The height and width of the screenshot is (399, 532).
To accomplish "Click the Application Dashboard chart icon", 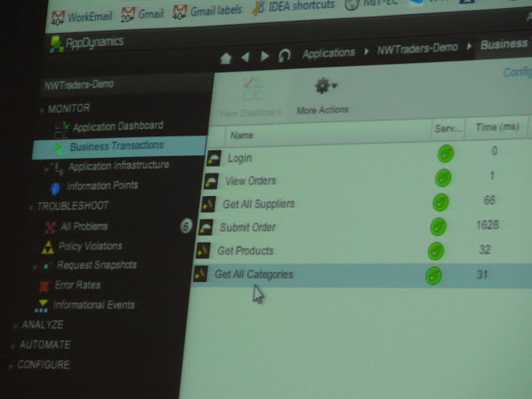I will click(x=62, y=130).
